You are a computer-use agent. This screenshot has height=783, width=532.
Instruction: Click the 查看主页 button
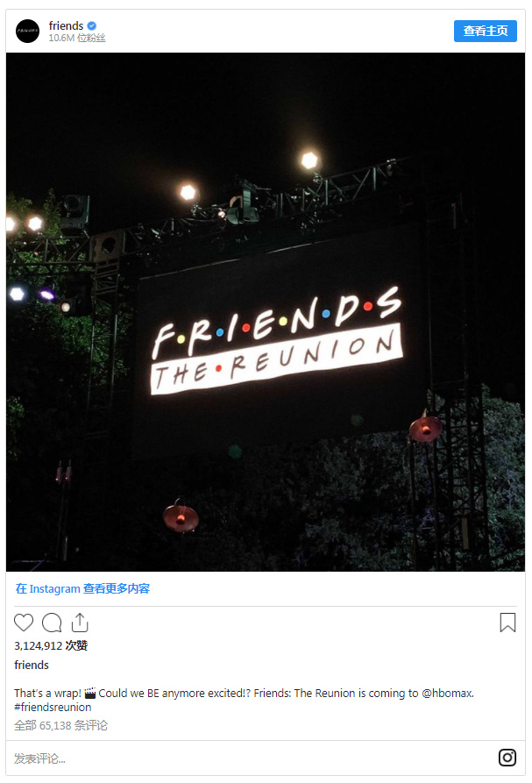coord(485,31)
